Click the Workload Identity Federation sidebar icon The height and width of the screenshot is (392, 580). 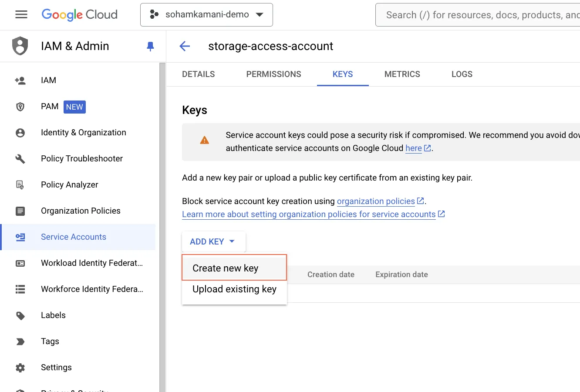[20, 263]
